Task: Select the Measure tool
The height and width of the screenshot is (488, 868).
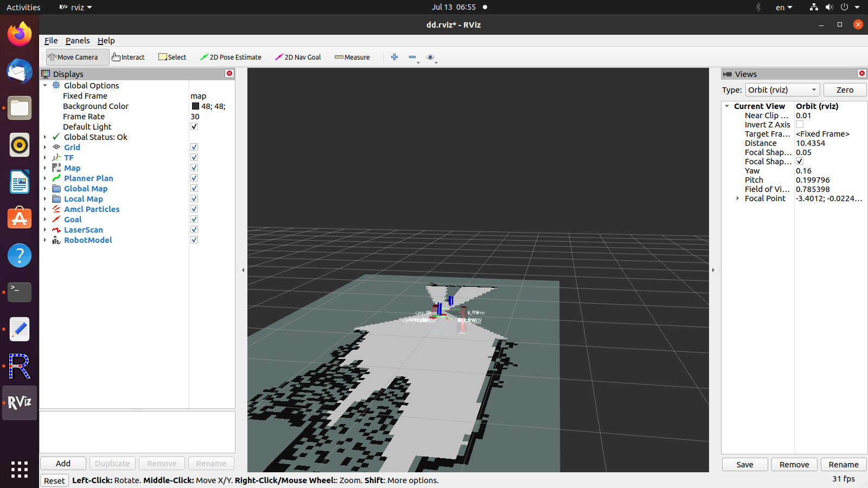Action: 352,57
